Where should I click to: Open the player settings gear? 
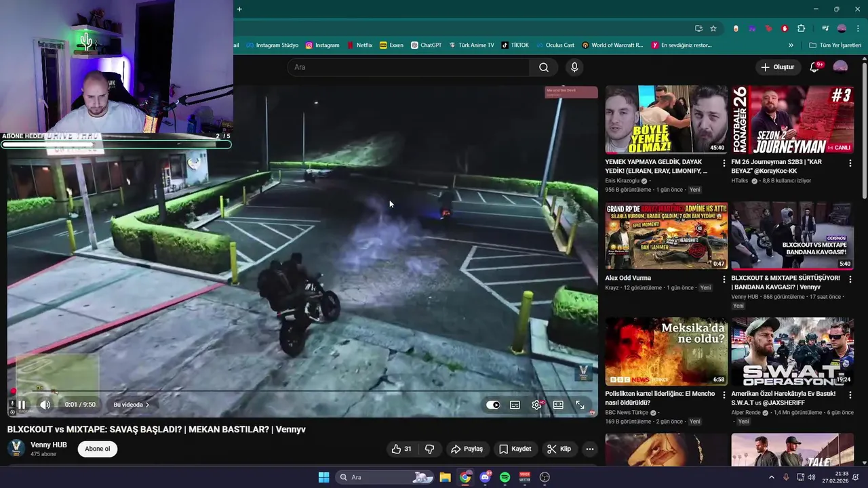point(536,405)
